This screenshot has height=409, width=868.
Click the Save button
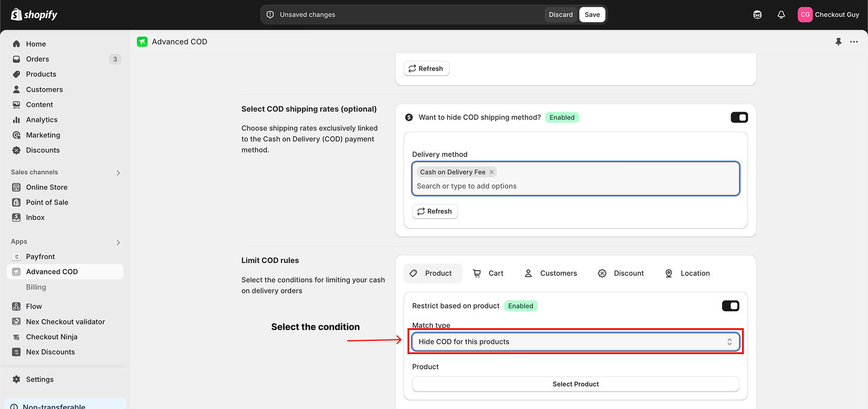point(592,14)
